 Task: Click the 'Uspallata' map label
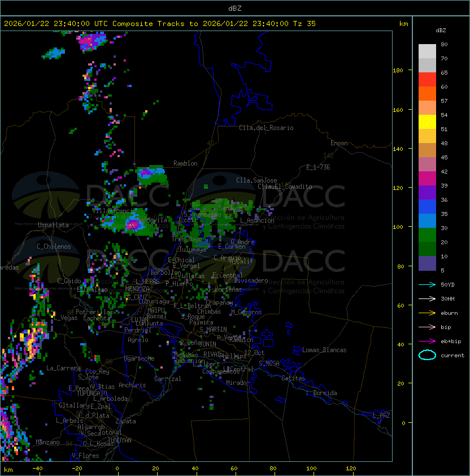pos(53,225)
